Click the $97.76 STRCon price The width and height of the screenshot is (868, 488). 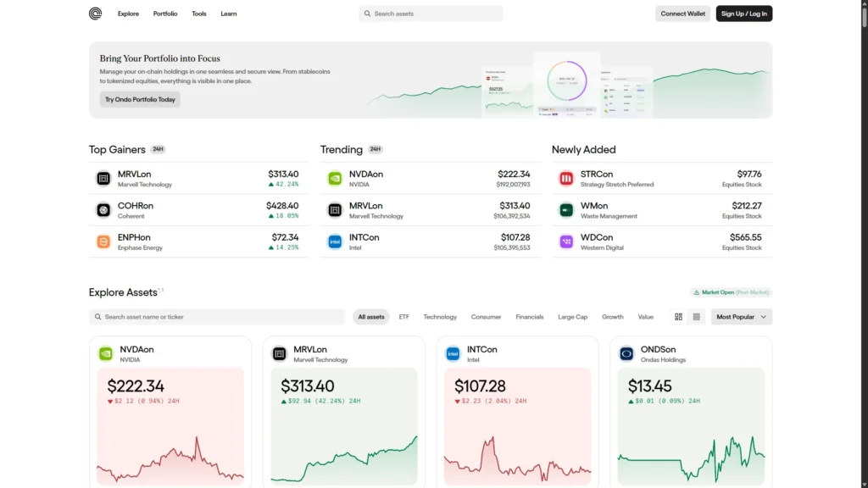coord(749,175)
